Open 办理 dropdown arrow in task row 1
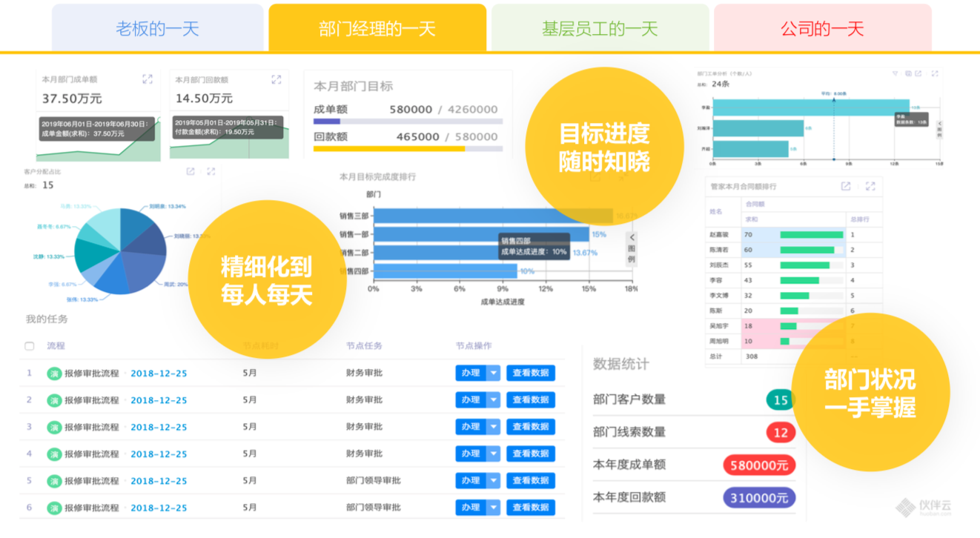This screenshot has height=538, width=980. click(494, 373)
